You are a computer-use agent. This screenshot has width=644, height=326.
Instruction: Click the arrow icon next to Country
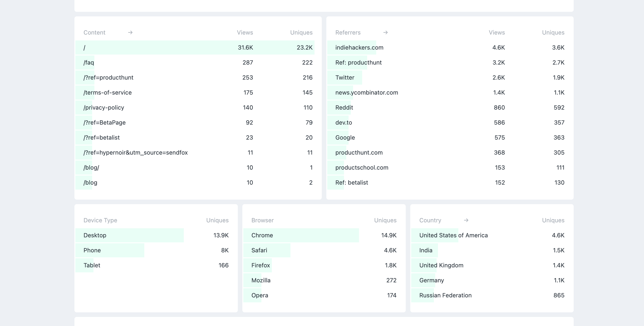pos(466,220)
